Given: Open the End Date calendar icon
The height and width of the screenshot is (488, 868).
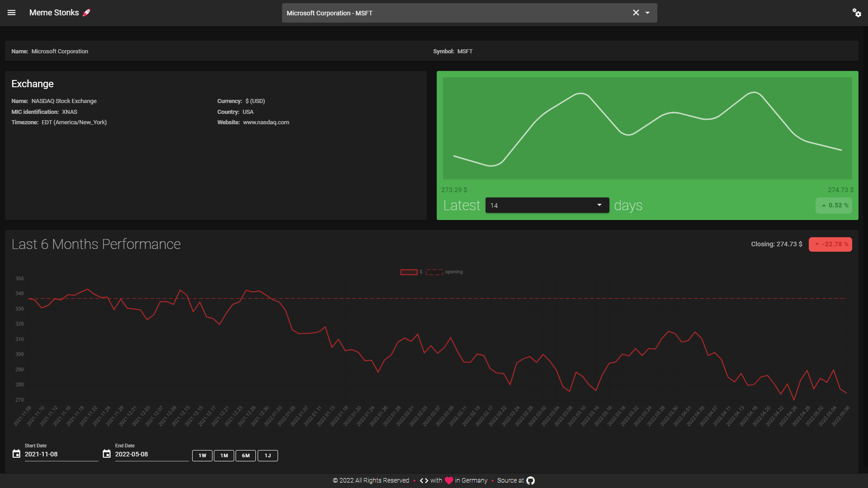Looking at the screenshot, I should (107, 454).
